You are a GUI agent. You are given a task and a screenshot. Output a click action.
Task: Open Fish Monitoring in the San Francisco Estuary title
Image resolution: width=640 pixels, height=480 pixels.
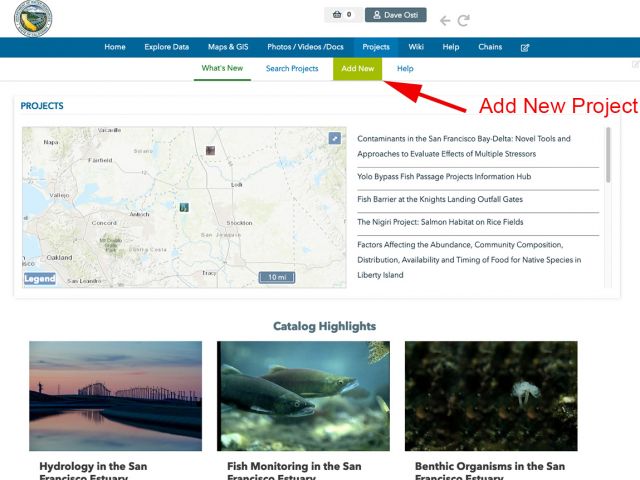pyautogui.click(x=294, y=470)
